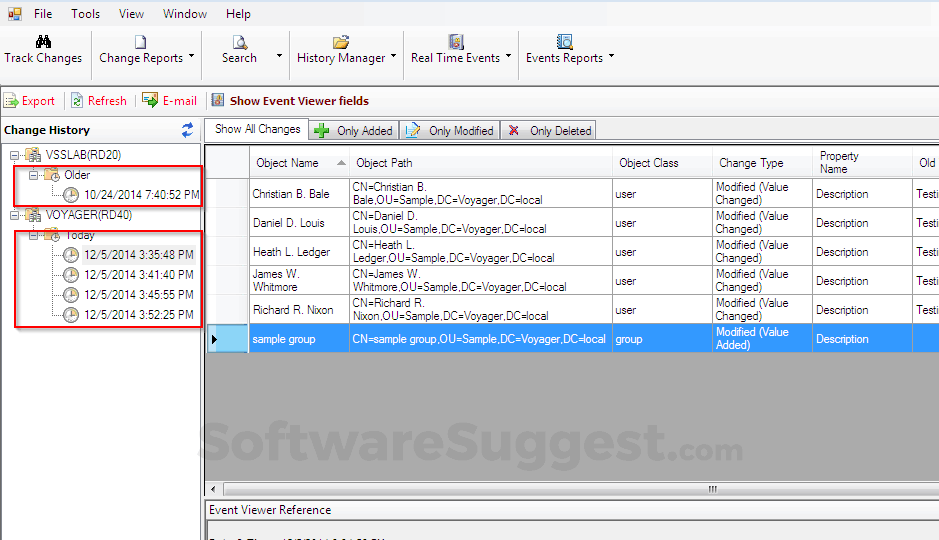Click the clock icon for 12/5/2014 3:45:55 PM
This screenshot has height=540, width=939.
tap(71, 295)
